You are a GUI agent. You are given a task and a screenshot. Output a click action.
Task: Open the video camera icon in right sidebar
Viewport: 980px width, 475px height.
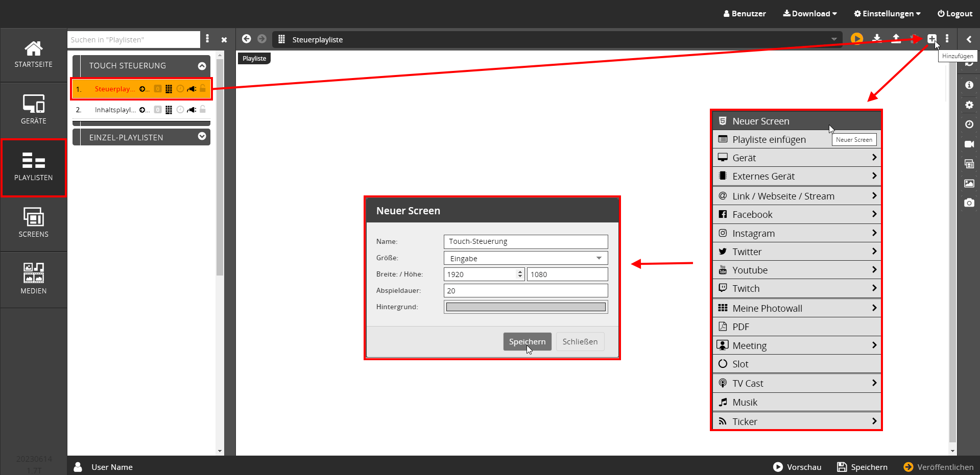(969, 144)
